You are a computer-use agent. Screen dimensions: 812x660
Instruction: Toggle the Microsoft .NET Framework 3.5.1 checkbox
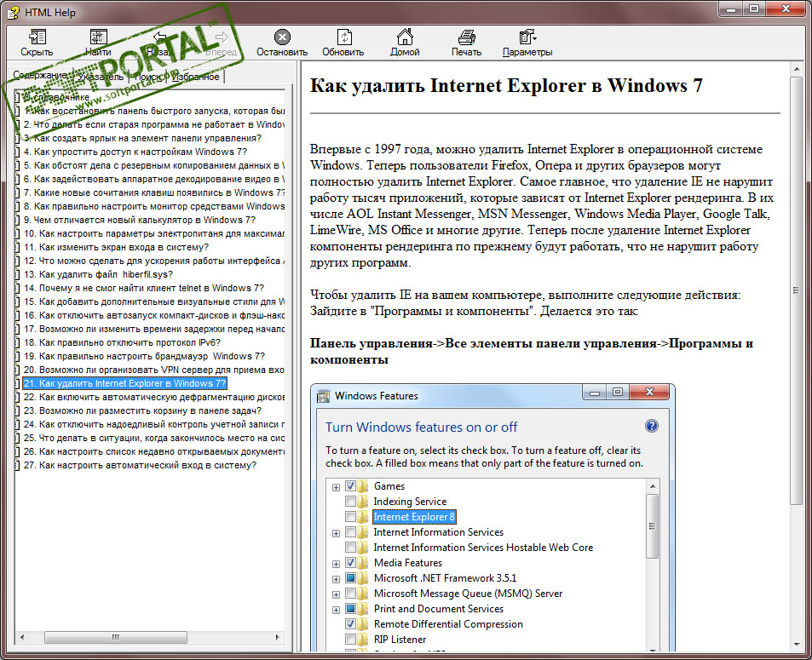pos(350,577)
